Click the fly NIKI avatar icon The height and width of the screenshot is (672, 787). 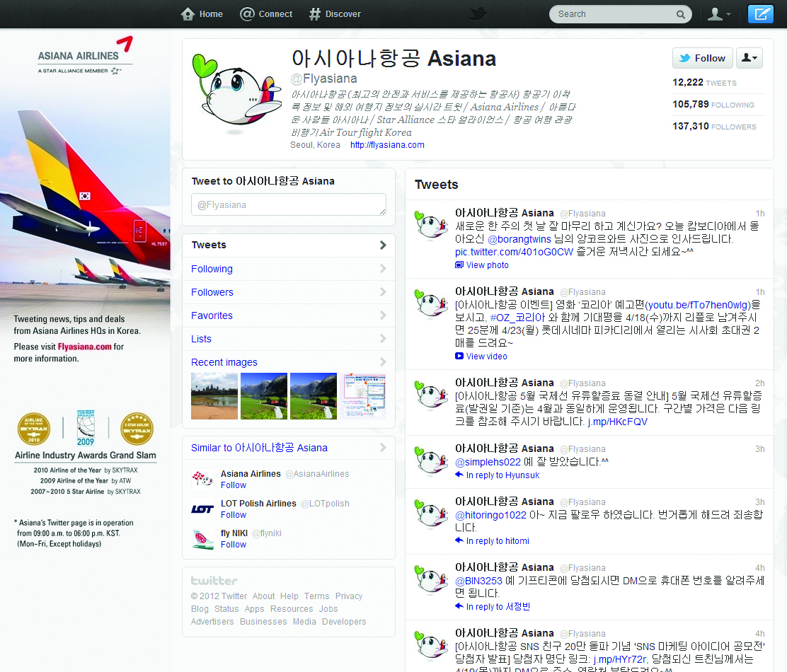click(203, 539)
